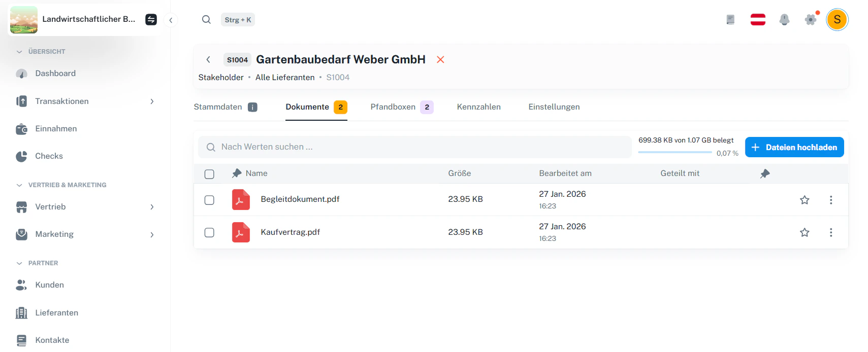Click the Dashboard gauge icon

pyautogui.click(x=21, y=74)
